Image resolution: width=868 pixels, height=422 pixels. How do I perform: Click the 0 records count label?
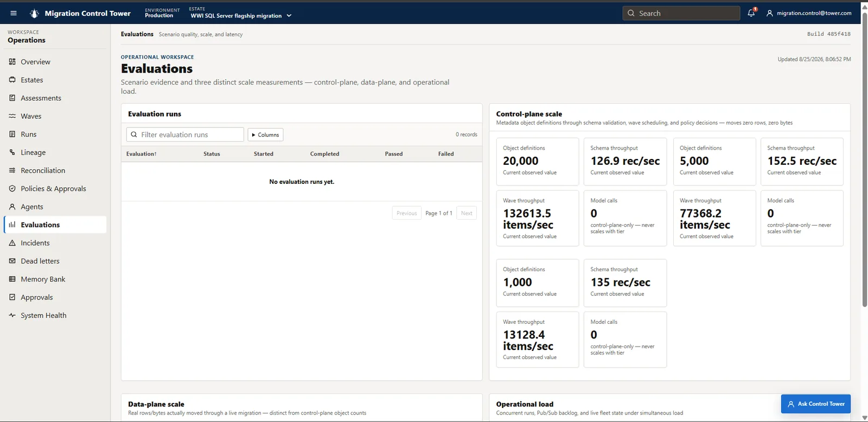tap(467, 135)
